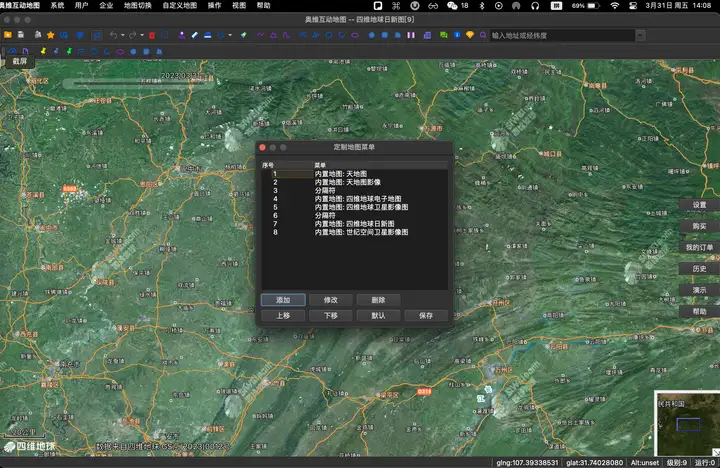Viewport: 720px width, 468px height.
Task: Click the undo arrow icon
Action: (113, 35)
